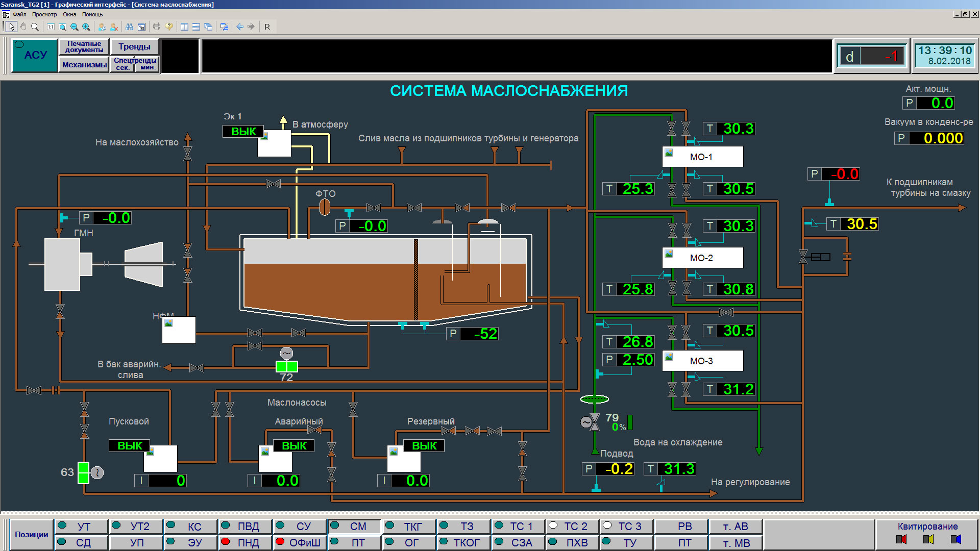The width and height of the screenshot is (980, 551).
Task: Click the user logout icon
Action: (x=114, y=27)
